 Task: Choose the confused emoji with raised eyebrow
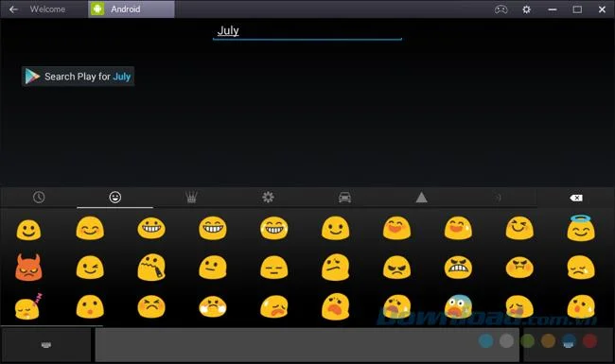pos(335,268)
